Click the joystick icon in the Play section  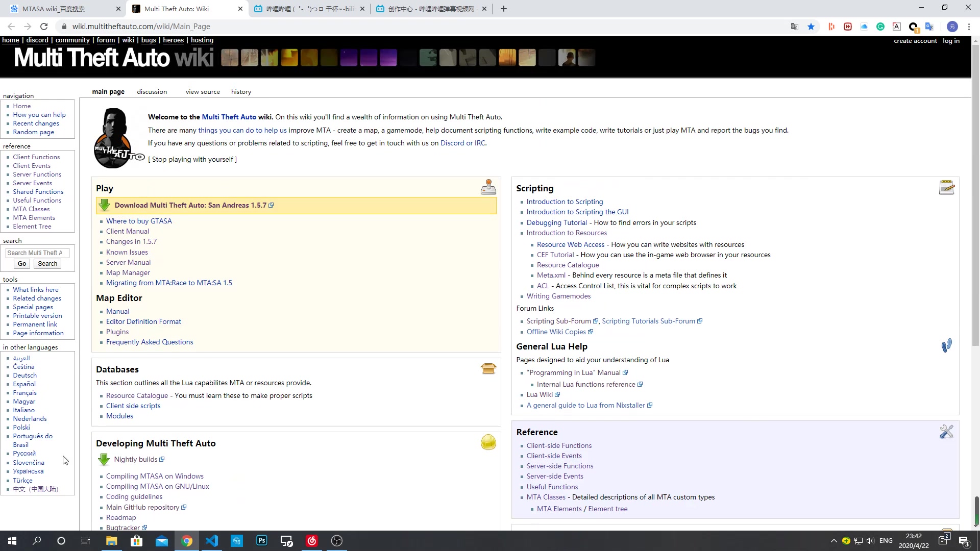[488, 187]
